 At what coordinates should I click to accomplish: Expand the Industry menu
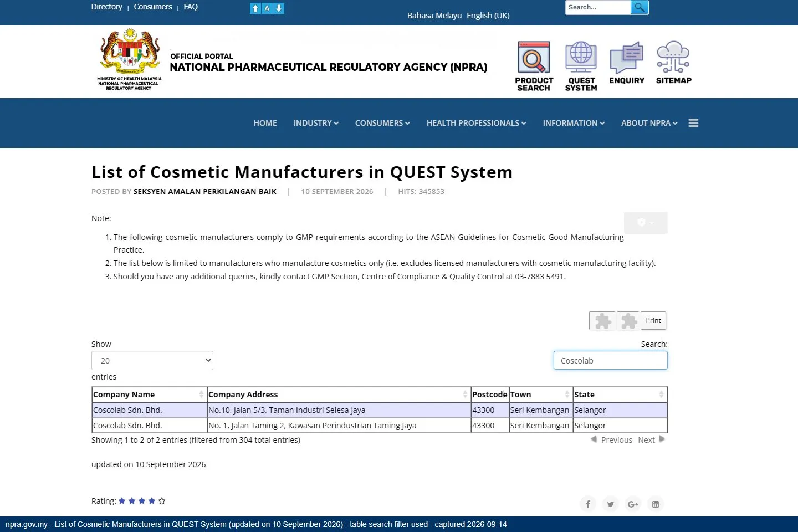point(316,123)
